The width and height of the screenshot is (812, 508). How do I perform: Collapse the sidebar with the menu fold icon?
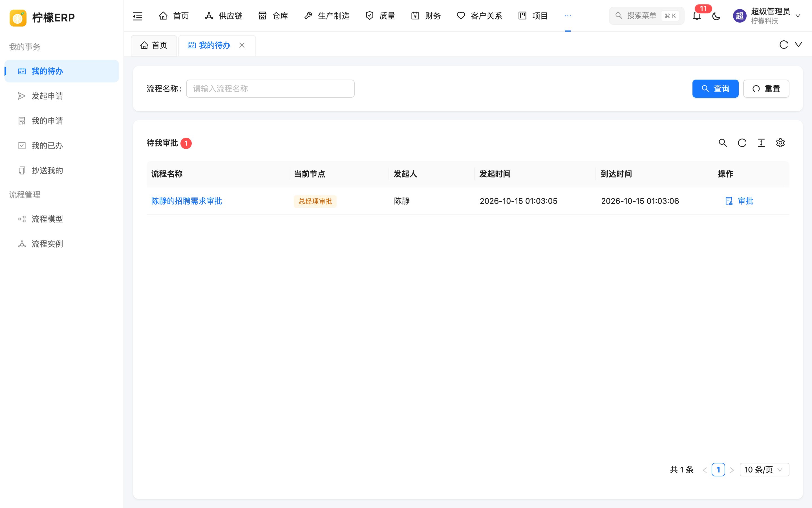click(x=138, y=16)
